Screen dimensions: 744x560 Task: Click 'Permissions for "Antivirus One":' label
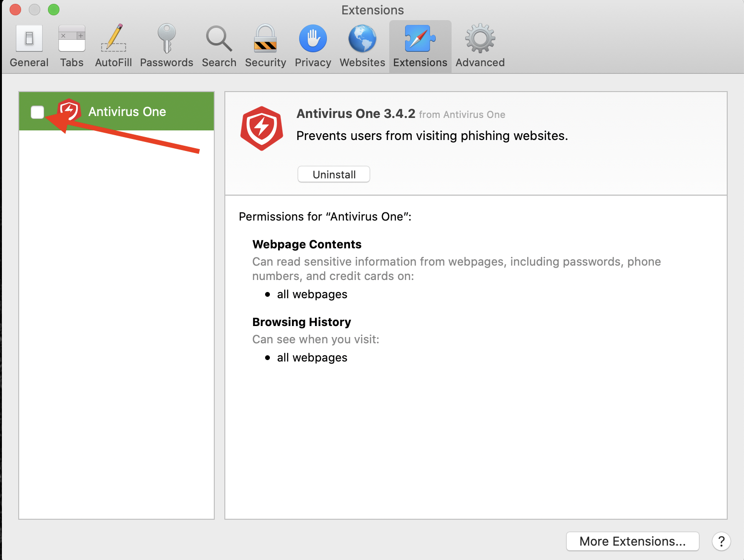click(x=325, y=217)
